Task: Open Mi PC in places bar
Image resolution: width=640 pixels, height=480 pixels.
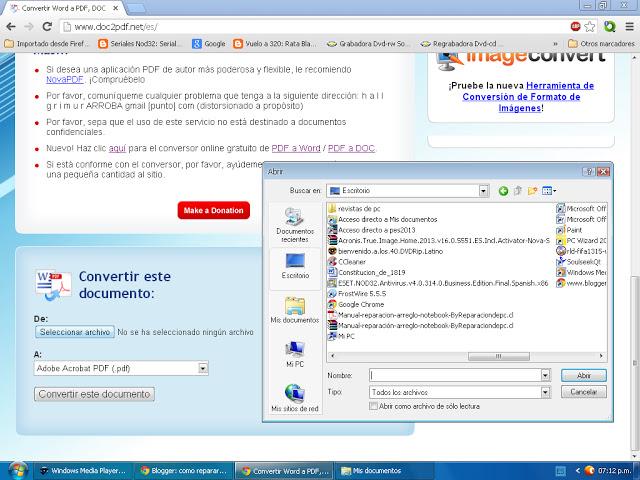Action: click(295, 354)
